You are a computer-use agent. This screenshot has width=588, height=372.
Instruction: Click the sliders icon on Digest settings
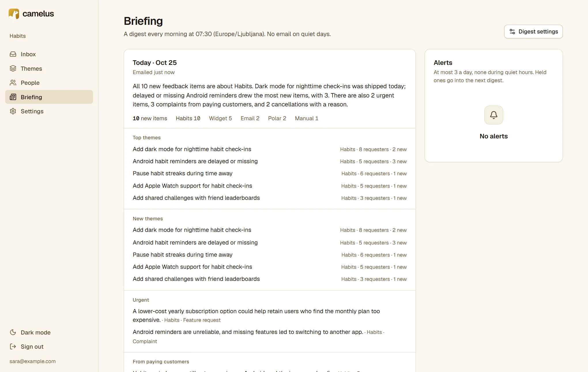click(512, 32)
